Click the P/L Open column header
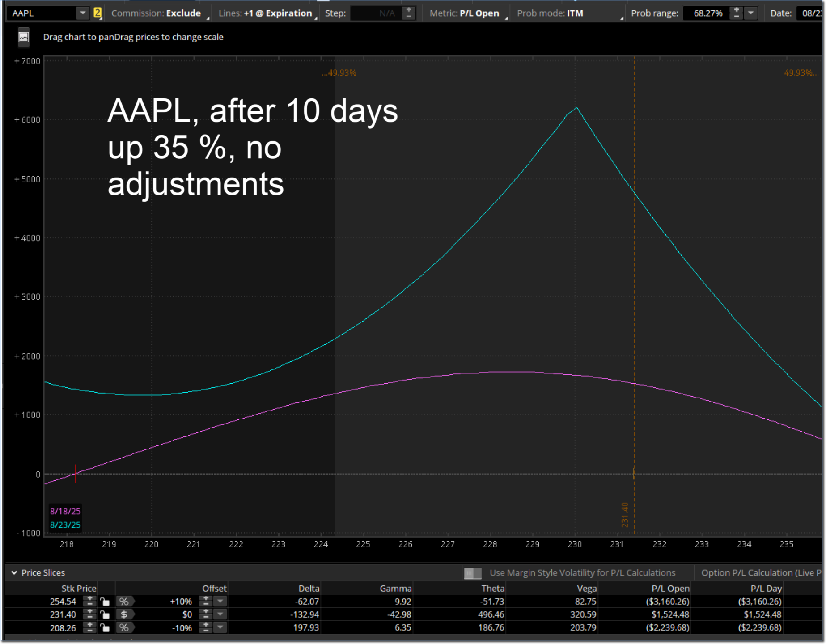826x644 pixels. [670, 589]
